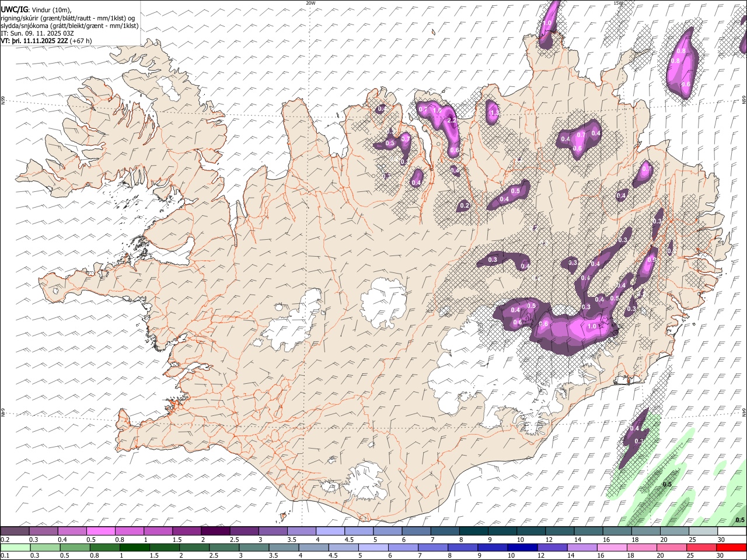Image resolution: width=747 pixels, height=560 pixels.
Task: Select the '0.2' contour label on the map
Action: click(x=465, y=205)
